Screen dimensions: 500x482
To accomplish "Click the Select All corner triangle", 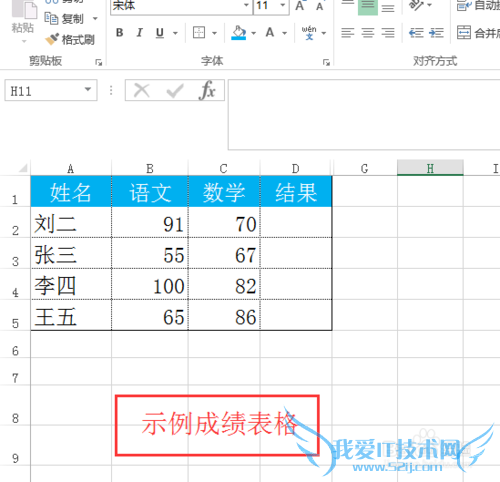I will pyautogui.click(x=22, y=168).
